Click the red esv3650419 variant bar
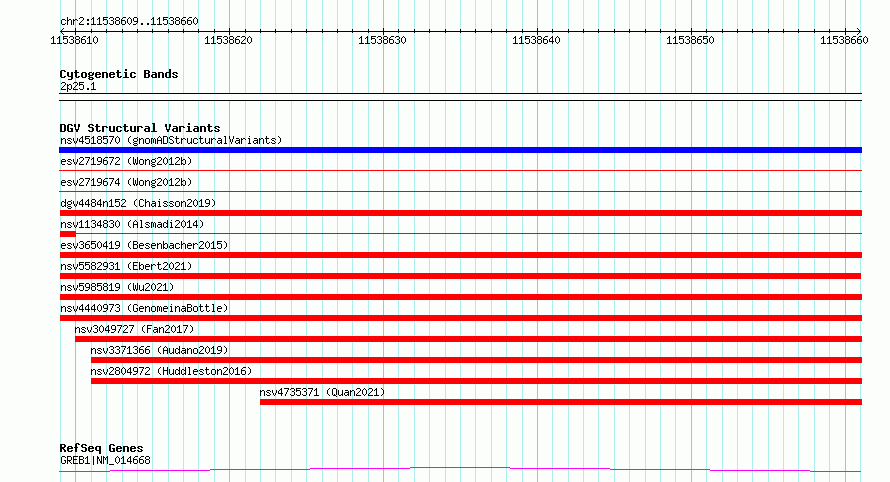 pyautogui.click(x=460, y=255)
